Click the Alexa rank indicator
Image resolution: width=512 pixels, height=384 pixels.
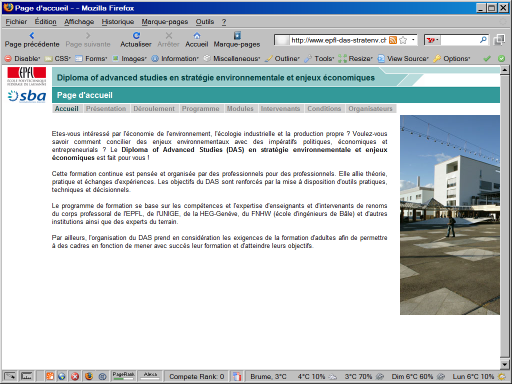tap(150, 376)
